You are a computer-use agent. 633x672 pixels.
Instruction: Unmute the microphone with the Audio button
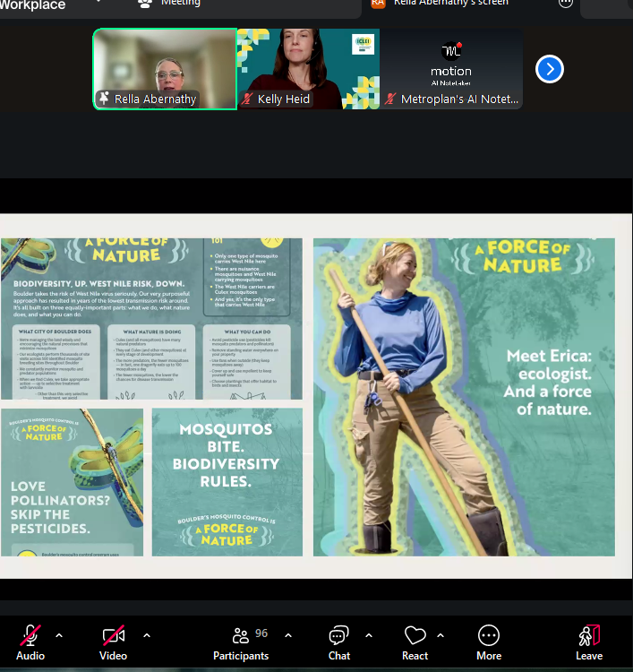pos(30,642)
